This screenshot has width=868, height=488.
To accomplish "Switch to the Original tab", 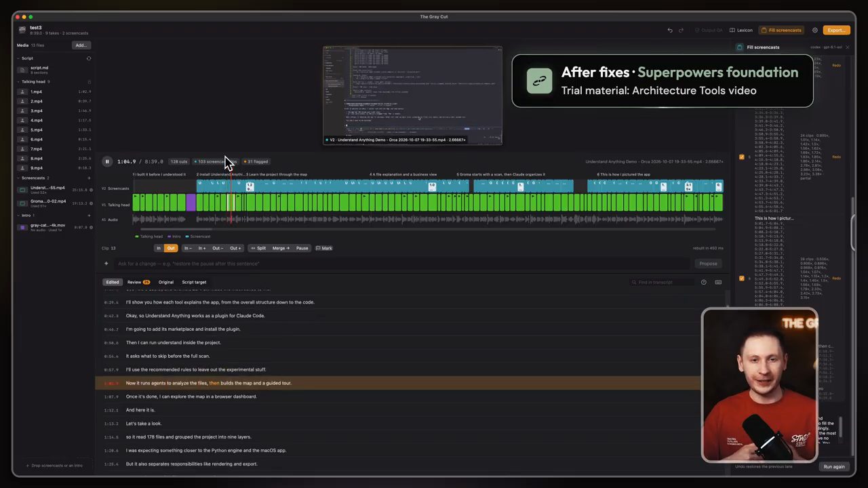I will click(x=166, y=282).
